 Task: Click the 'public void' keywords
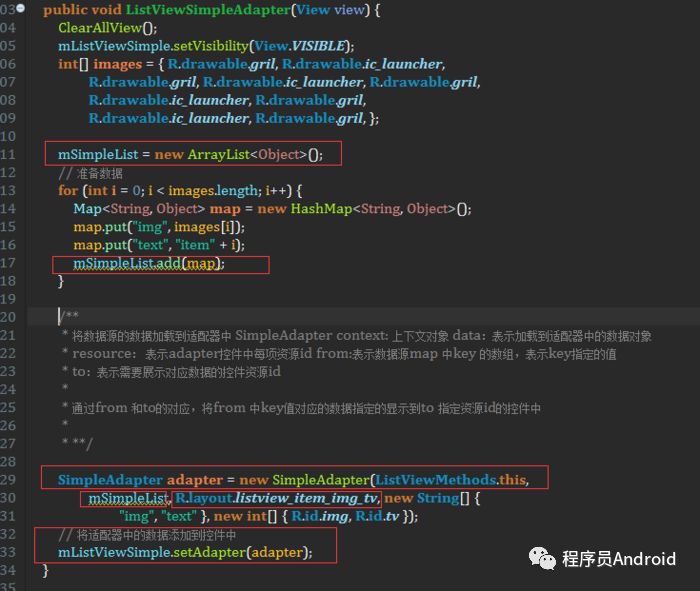[82, 10]
